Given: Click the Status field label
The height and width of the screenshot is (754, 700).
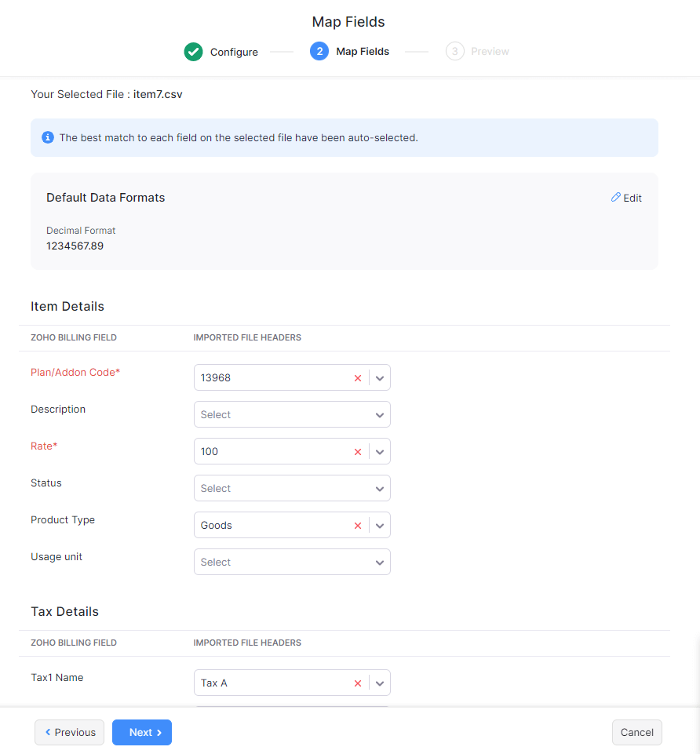Looking at the screenshot, I should [46, 483].
